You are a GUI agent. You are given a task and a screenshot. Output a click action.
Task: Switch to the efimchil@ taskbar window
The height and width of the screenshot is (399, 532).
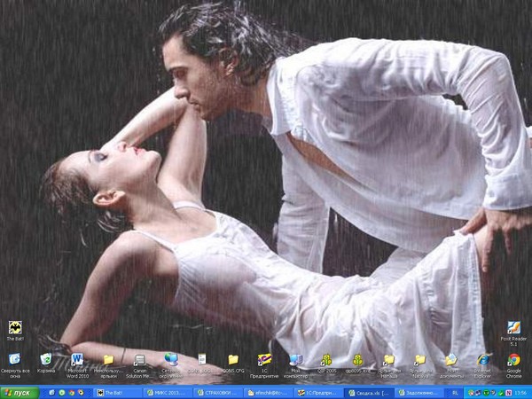click(268, 393)
